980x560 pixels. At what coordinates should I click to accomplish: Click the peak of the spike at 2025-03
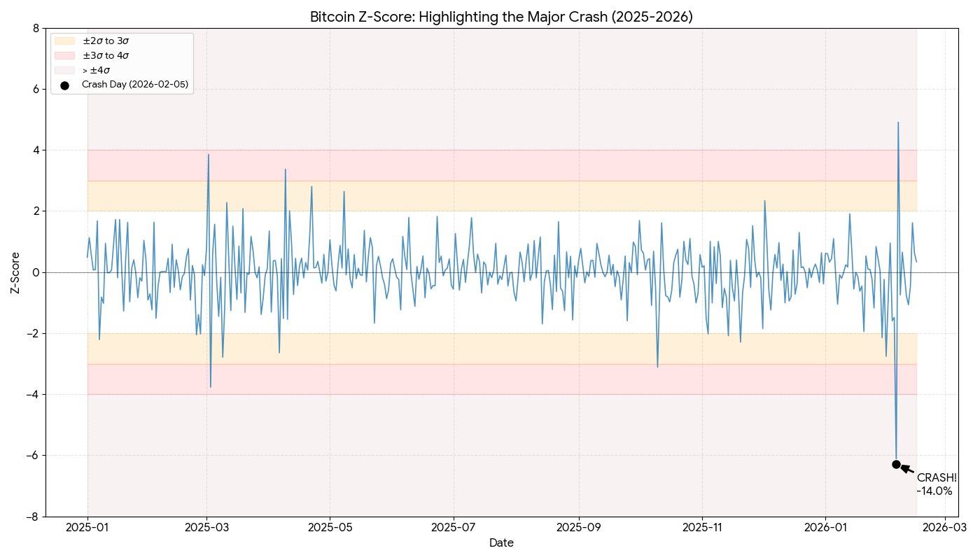coord(208,155)
